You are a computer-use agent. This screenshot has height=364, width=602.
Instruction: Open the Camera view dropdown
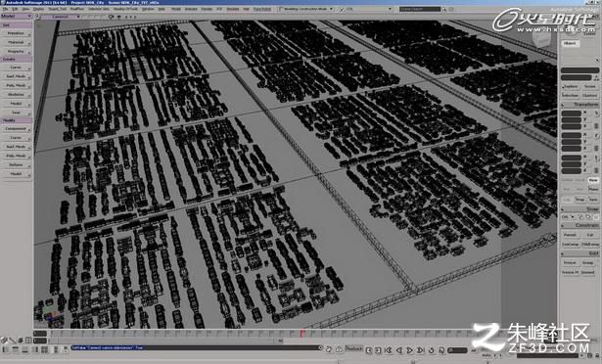click(x=61, y=17)
